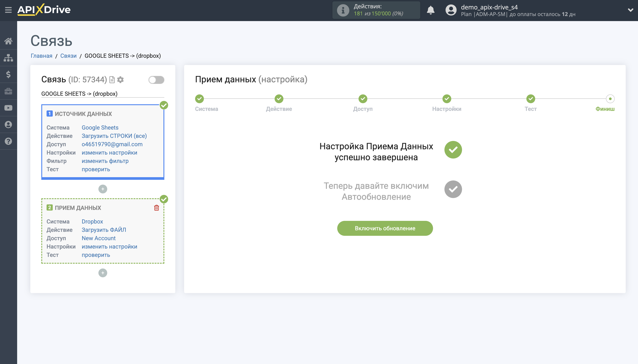Open the Connections scheme icon in sidebar
This screenshot has width=638, height=364.
[x=8, y=58]
